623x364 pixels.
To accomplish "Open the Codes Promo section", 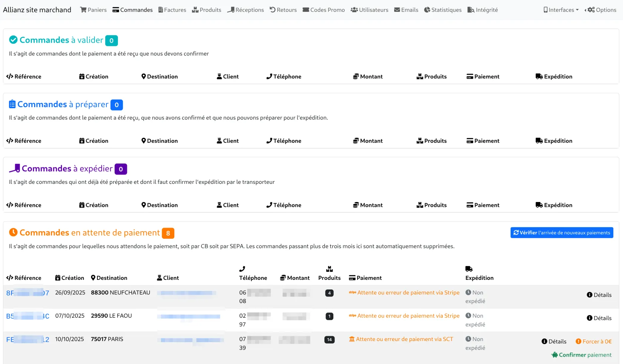I will 324,10.
